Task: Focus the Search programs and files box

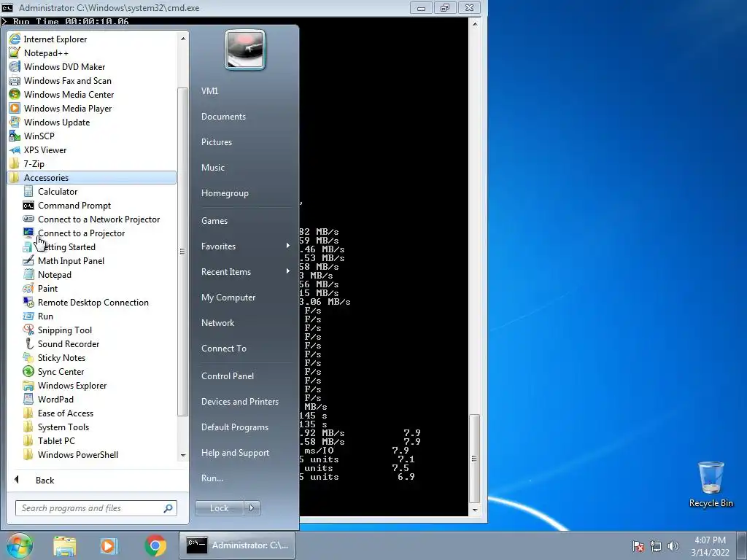Action: (x=96, y=508)
